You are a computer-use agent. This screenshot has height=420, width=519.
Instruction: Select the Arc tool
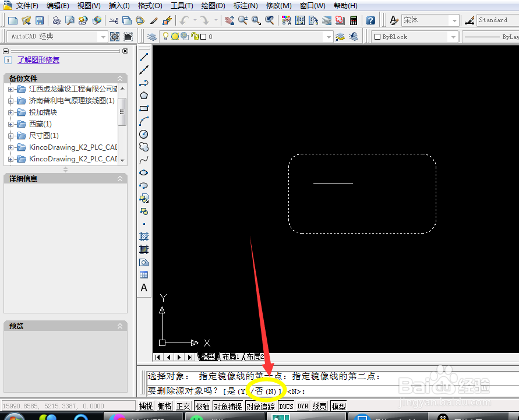[144, 121]
